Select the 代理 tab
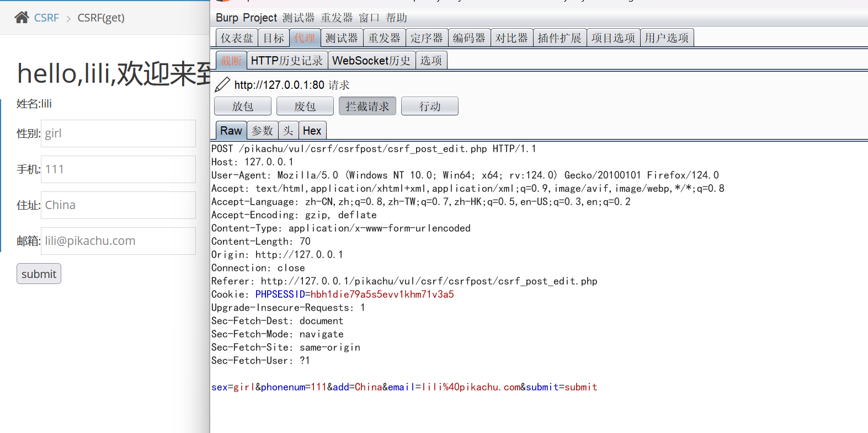 305,38
